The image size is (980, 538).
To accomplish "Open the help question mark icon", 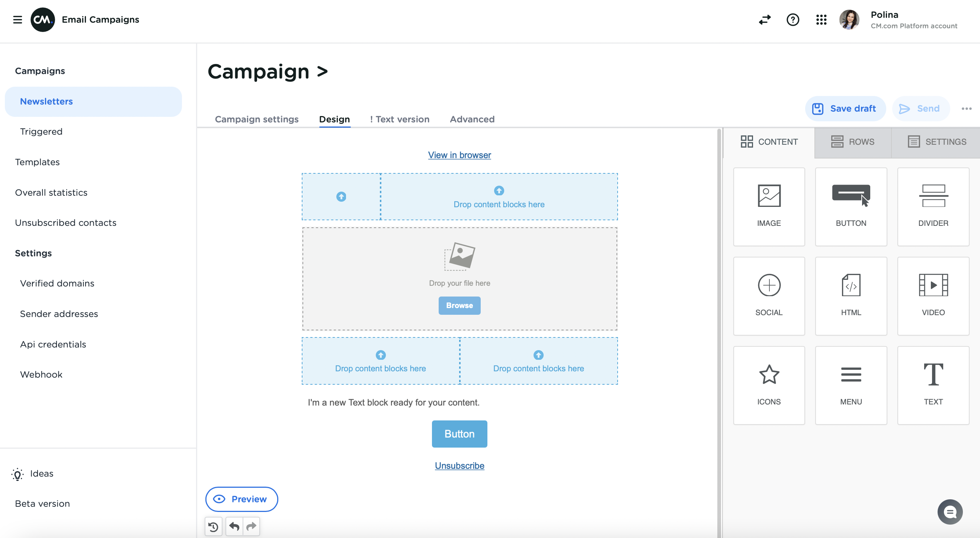I will [793, 19].
